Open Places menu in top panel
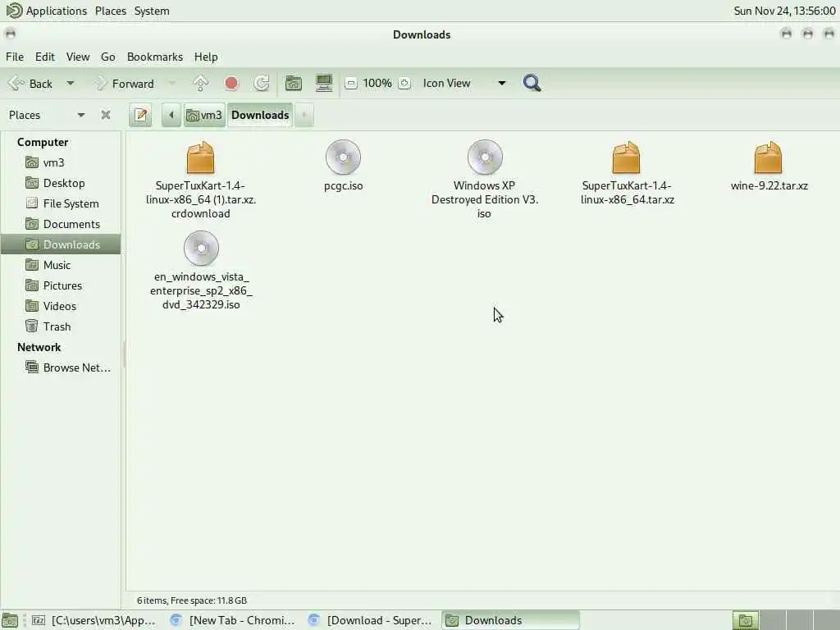Image resolution: width=840 pixels, height=630 pixels. (111, 11)
